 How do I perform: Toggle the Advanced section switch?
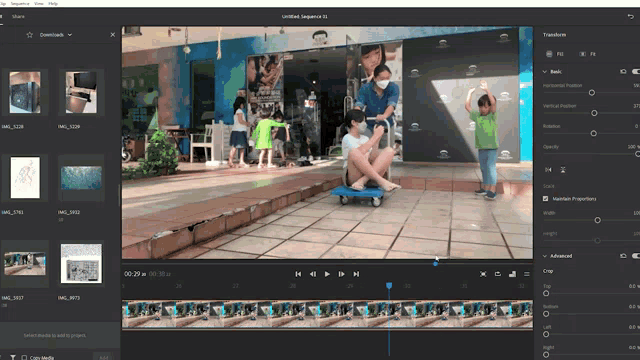(x=636, y=256)
